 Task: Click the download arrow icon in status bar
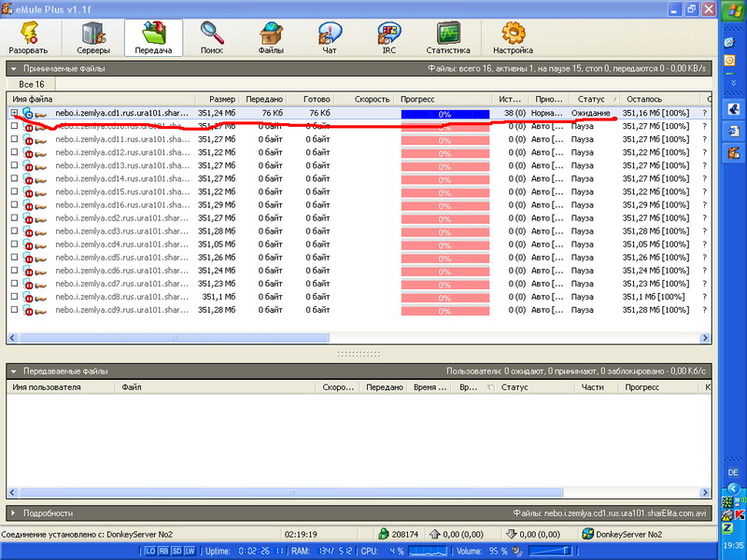511,534
